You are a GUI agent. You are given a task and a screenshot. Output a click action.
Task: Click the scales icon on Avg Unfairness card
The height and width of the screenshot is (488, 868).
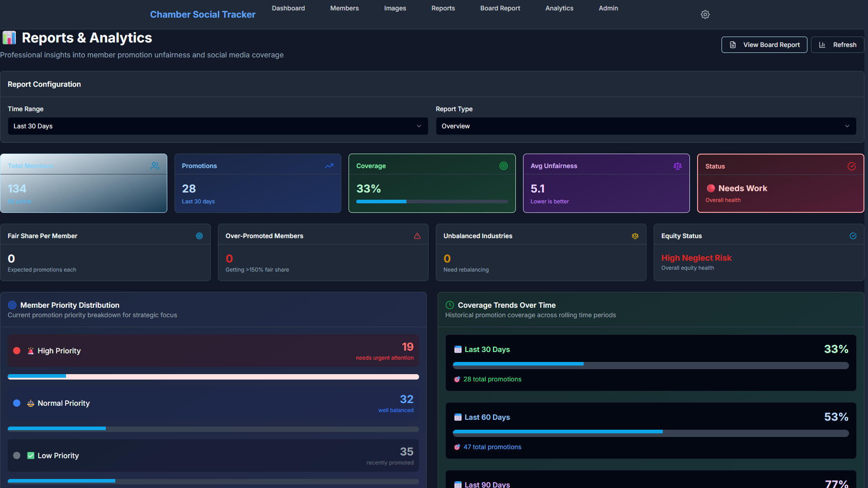677,166
